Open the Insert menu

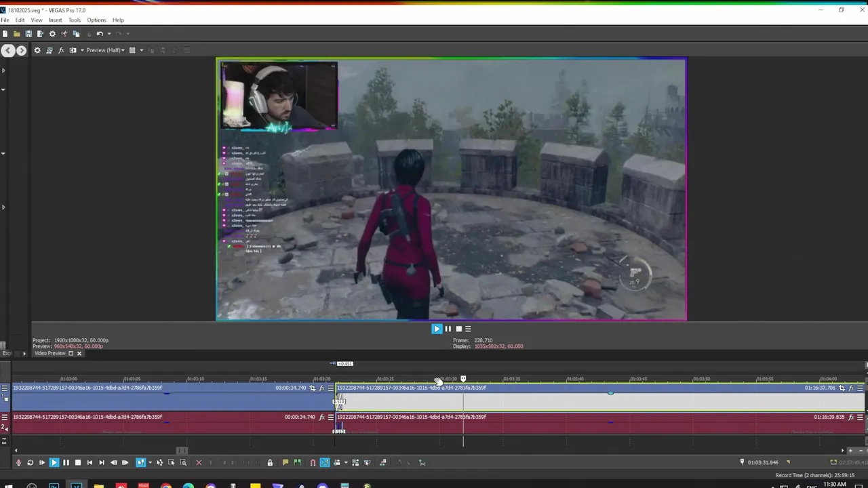click(55, 20)
